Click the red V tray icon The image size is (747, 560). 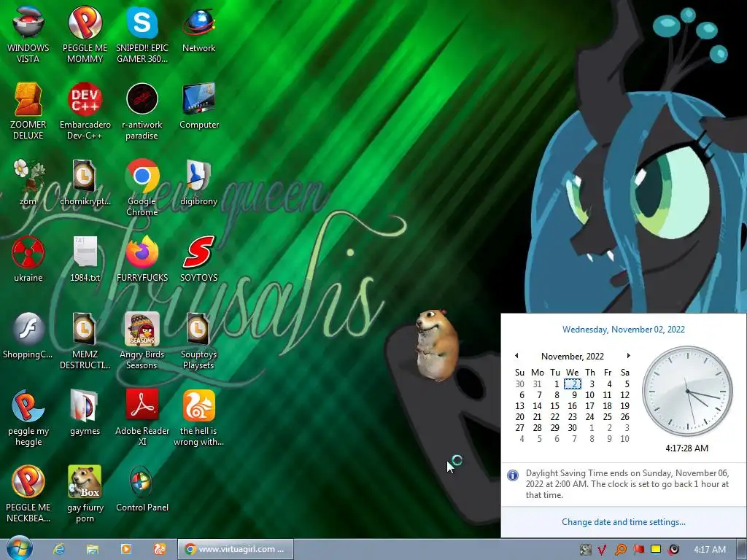pos(602,550)
